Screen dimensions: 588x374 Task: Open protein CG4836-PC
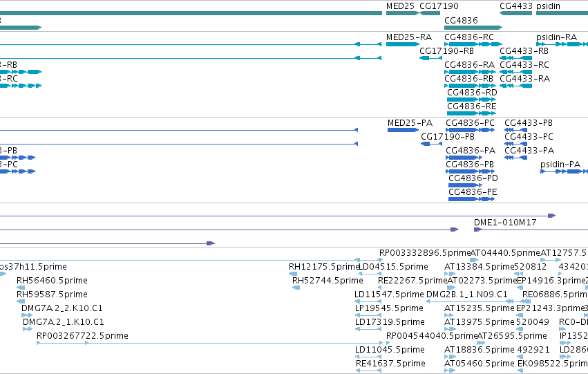tap(471, 123)
